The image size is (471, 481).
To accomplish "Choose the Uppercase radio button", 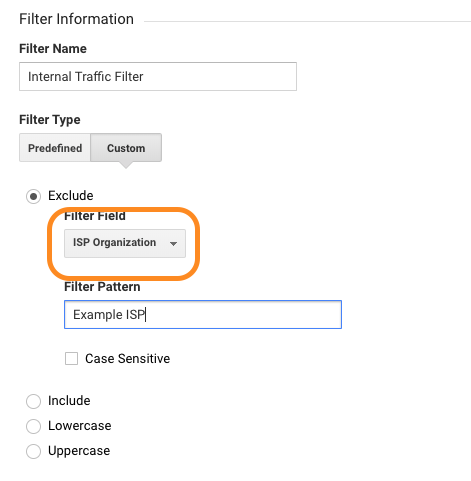I will (x=33, y=451).
